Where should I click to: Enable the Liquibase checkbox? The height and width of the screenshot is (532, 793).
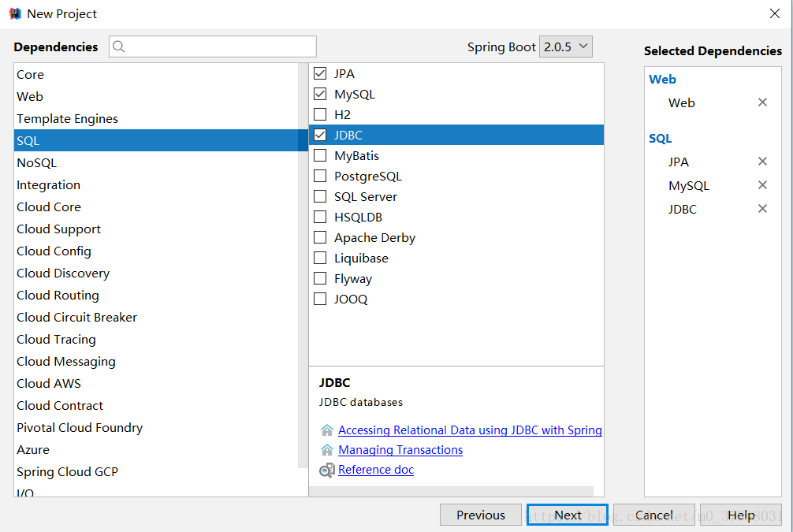320,258
